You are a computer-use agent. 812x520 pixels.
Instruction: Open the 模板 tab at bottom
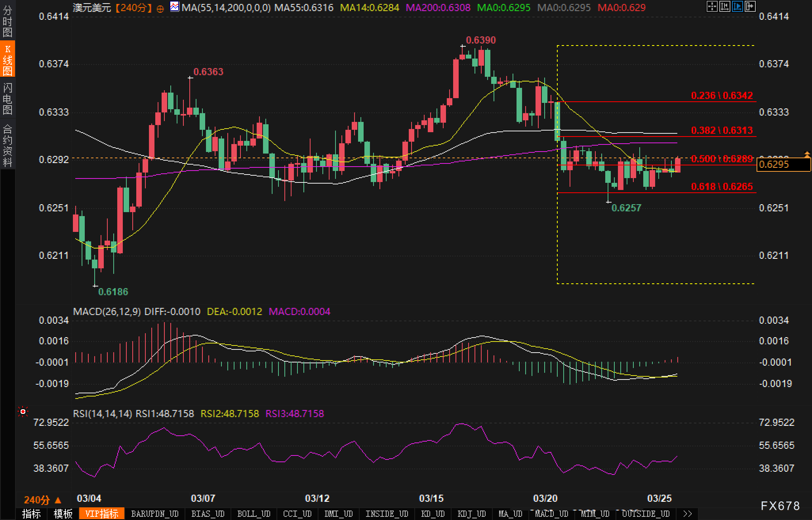(x=63, y=514)
